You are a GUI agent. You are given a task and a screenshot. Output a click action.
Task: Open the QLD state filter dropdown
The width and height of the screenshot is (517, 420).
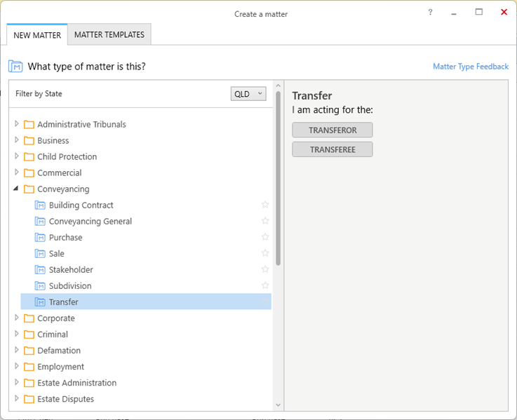(248, 94)
